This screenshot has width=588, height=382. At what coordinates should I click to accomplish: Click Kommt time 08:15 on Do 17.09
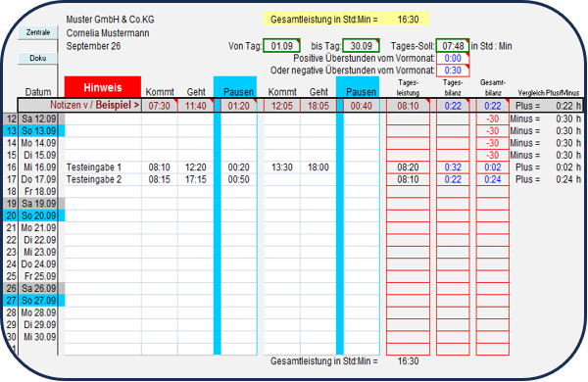[x=160, y=179]
